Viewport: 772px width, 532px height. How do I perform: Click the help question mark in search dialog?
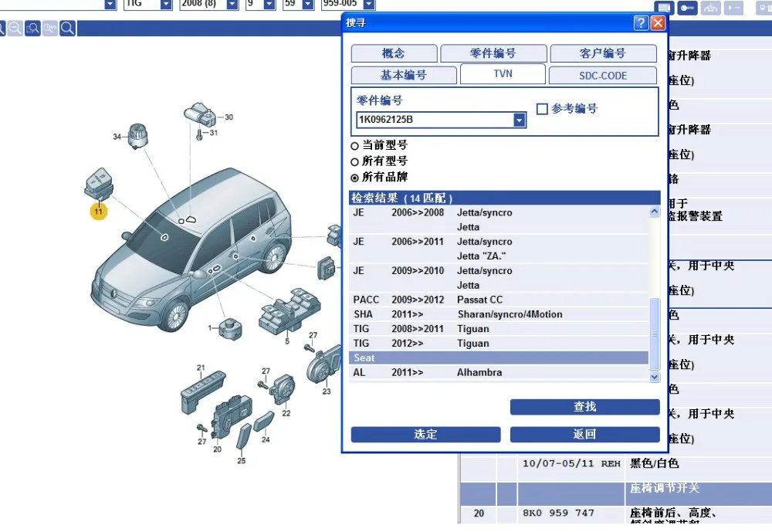(641, 23)
